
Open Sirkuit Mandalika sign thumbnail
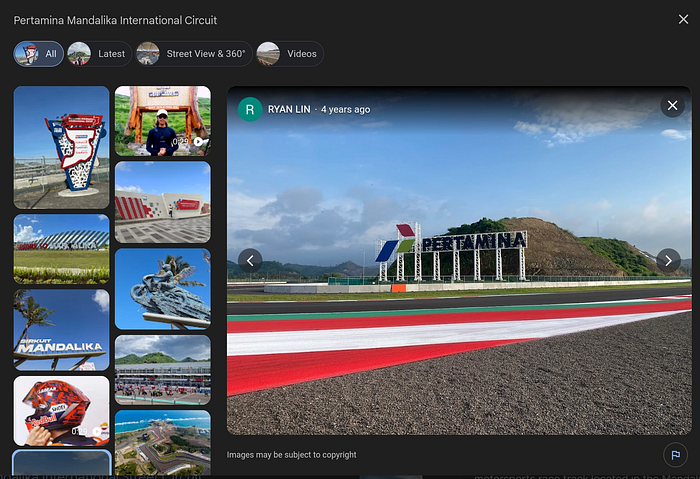click(62, 330)
